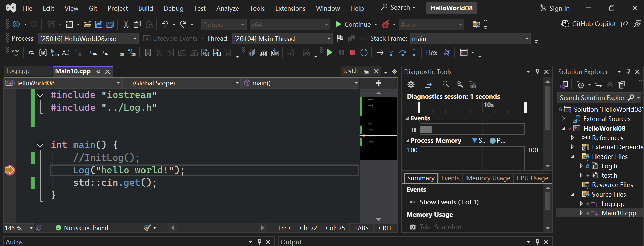Pause the Events track in diagnostics
Viewport: 644px width, 246px height.
(x=414, y=130)
